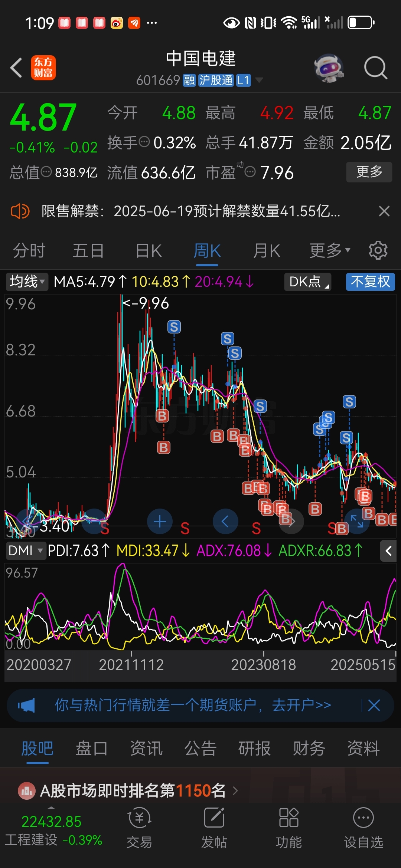Tap info icon next to 总值
401x868 pixels.
[46, 172]
